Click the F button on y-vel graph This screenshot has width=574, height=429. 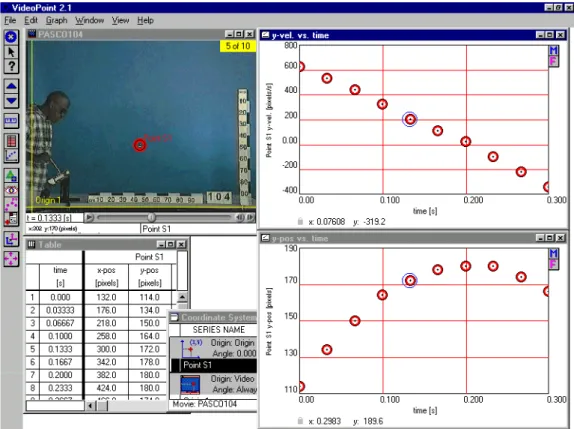553,61
